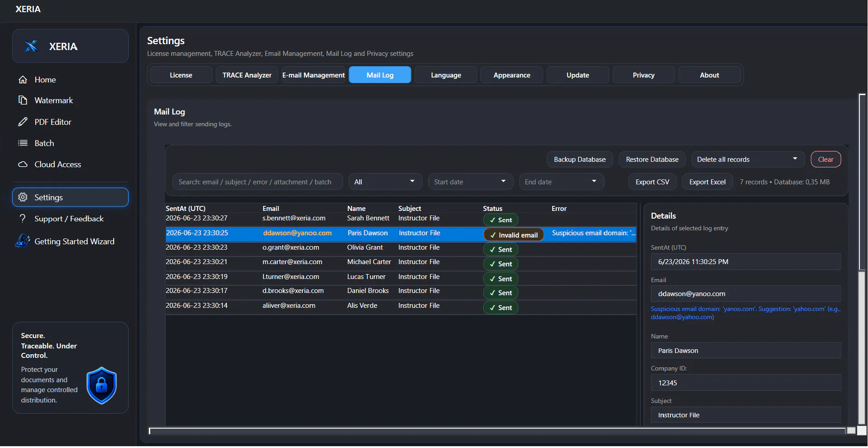Click the Getting Started Wizard icon
868x448 pixels.
click(23, 241)
